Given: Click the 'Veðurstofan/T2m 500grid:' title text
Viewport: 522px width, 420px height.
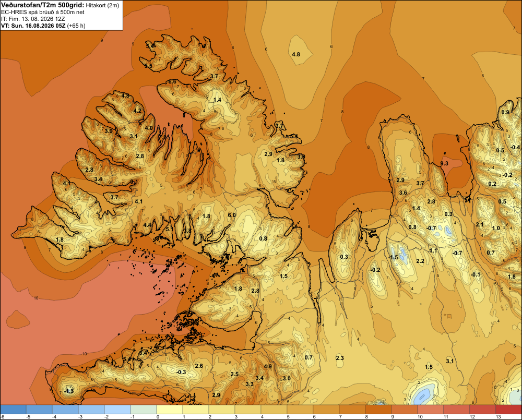Looking at the screenshot, I should (x=43, y=5).
